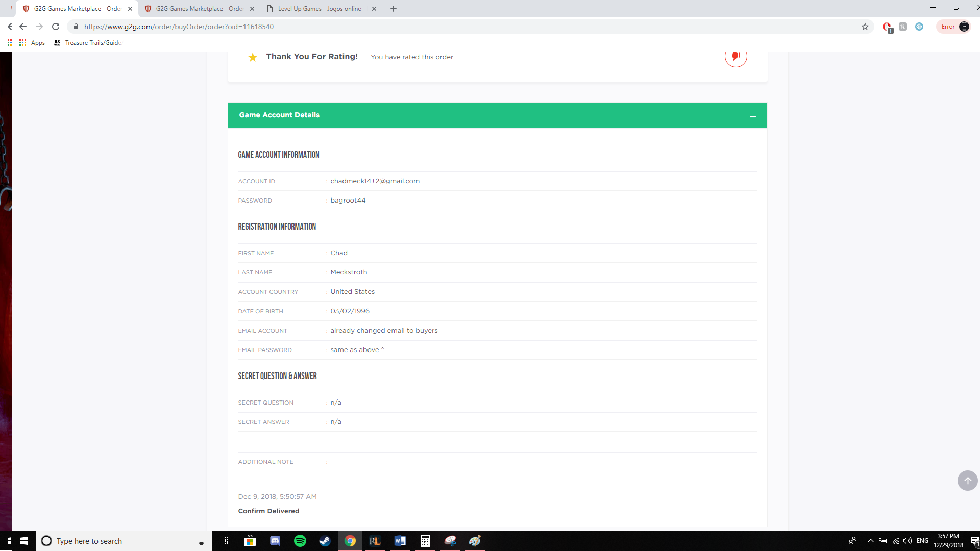The image size is (980, 551).
Task: Click the gray extension icon in toolbar
Action: [903, 27]
